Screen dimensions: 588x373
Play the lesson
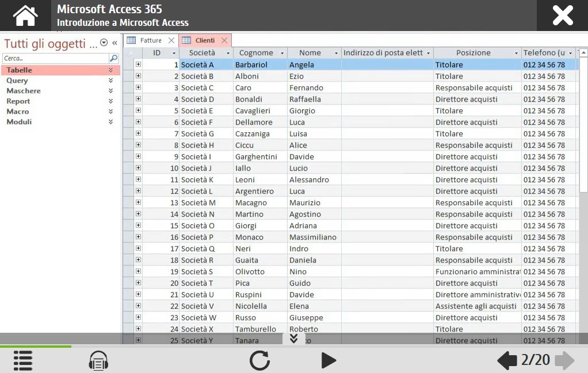point(329,360)
